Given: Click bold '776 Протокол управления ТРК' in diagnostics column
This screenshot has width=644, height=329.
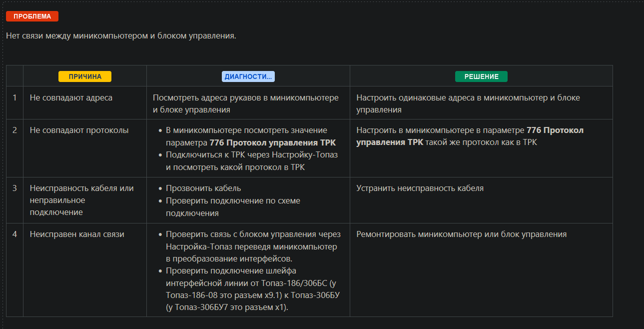Looking at the screenshot, I should (273, 142).
